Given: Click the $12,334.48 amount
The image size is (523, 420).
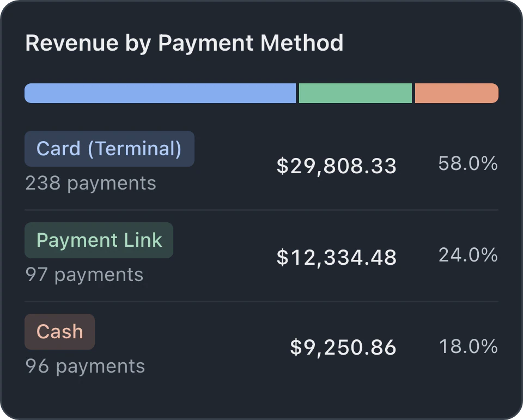Looking at the screenshot, I should point(337,257).
